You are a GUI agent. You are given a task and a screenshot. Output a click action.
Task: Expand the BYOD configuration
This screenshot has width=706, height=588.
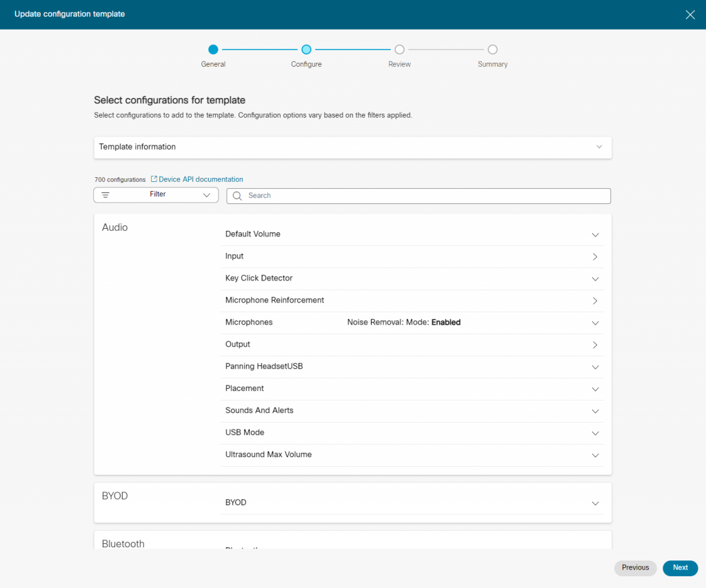point(595,503)
